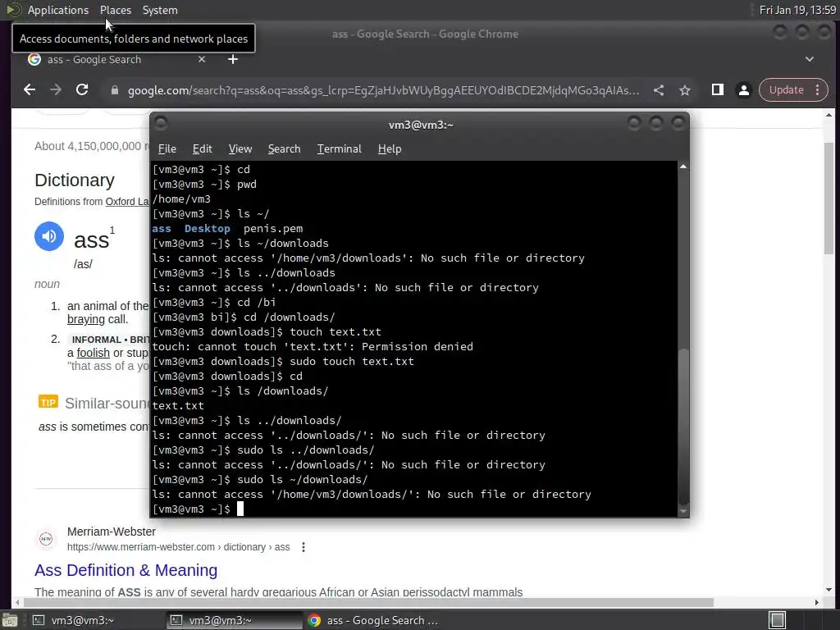Open terminal Edit menu
Screen dimensions: 840x630
coord(202,149)
